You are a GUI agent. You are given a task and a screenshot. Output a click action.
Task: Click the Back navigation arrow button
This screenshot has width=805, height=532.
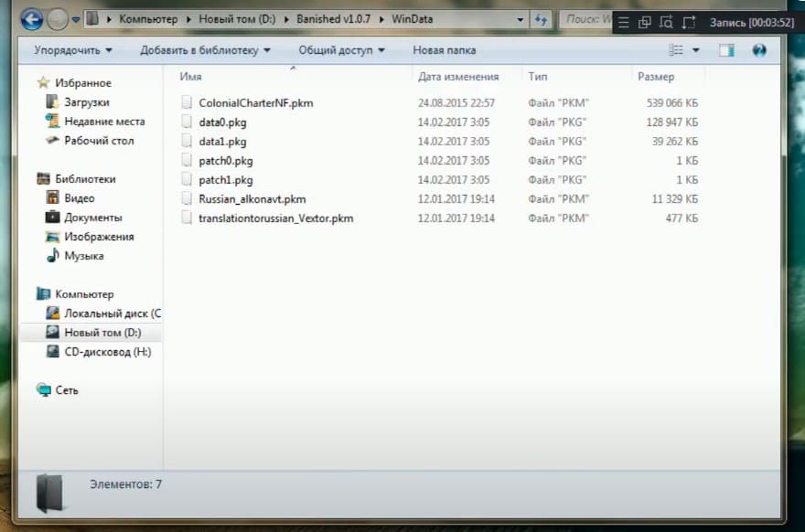click(x=31, y=18)
